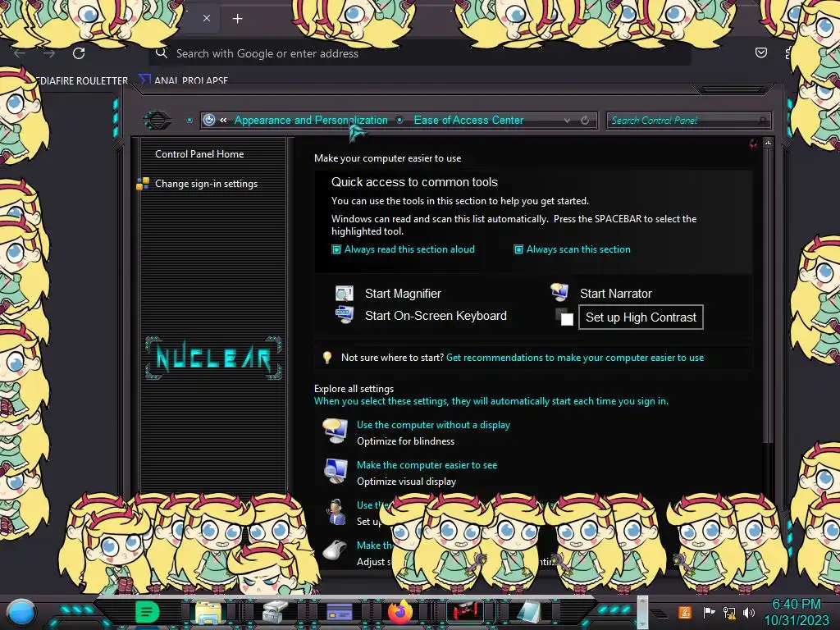Click the Make computer easier to see icon
The height and width of the screenshot is (630, 840).
click(x=336, y=472)
